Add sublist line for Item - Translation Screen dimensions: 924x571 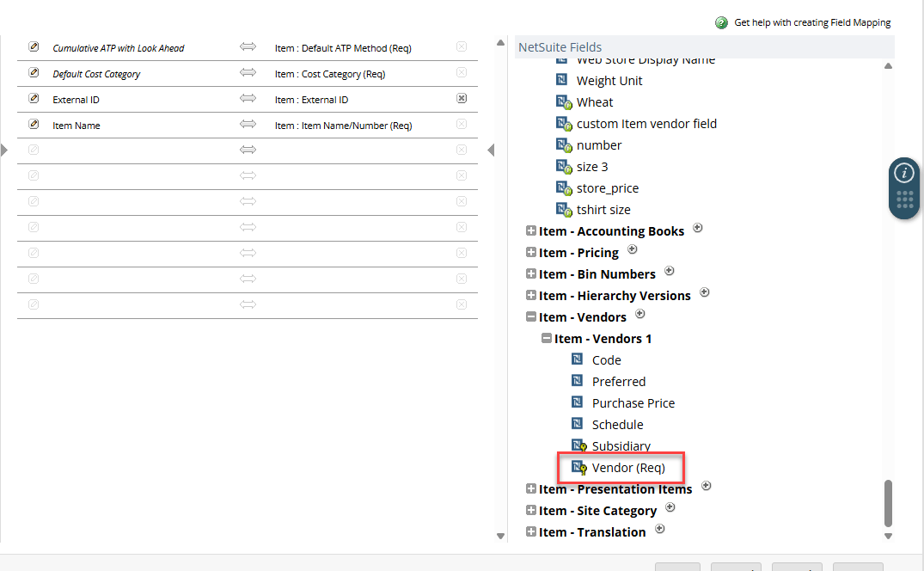click(x=660, y=529)
